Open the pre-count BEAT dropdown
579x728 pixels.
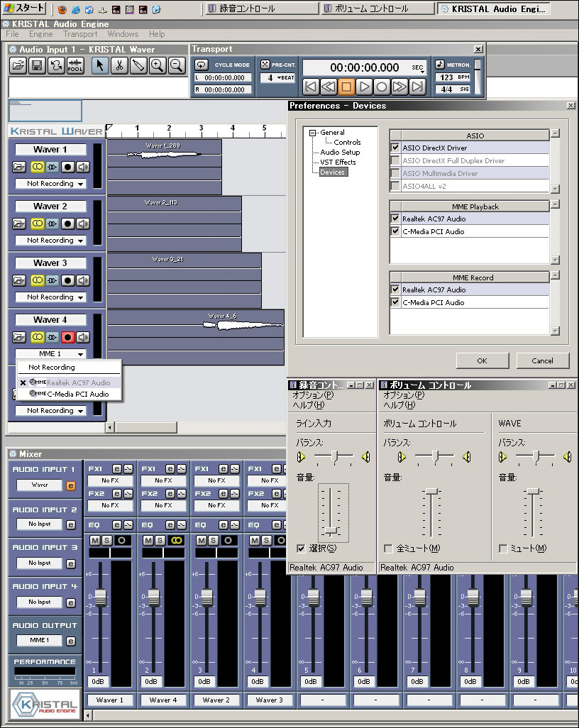(x=280, y=78)
